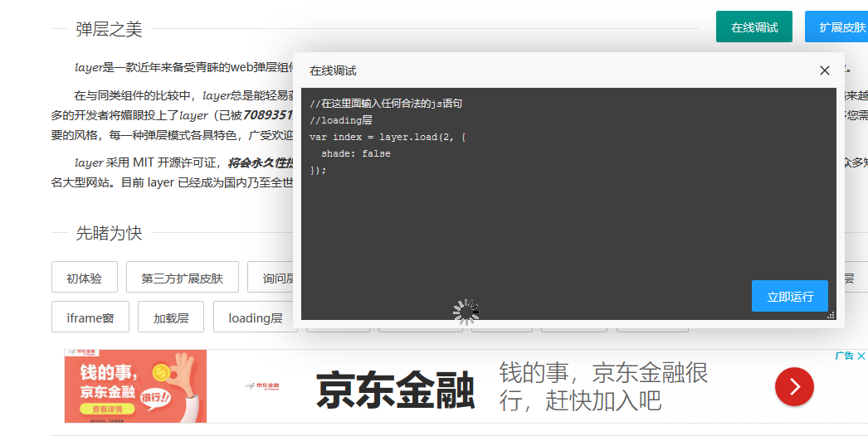Click the 在线调试 dialog title bar
The image size is (868, 436).
click(568, 70)
